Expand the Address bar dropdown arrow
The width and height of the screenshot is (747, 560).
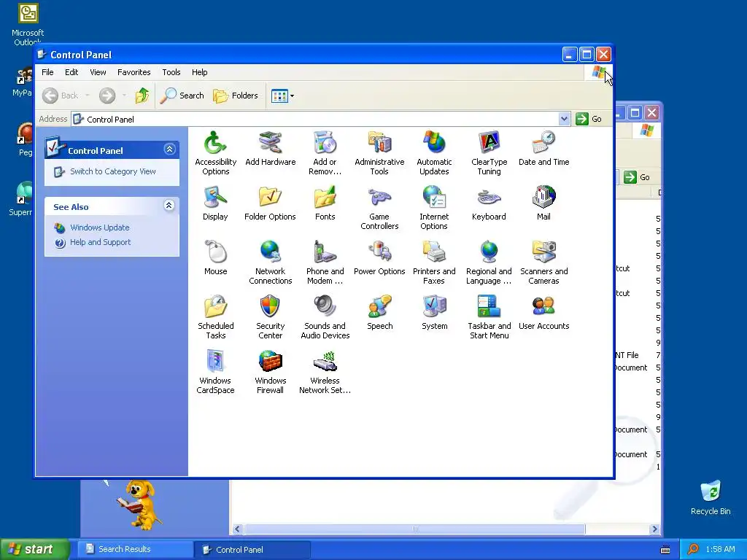click(564, 119)
